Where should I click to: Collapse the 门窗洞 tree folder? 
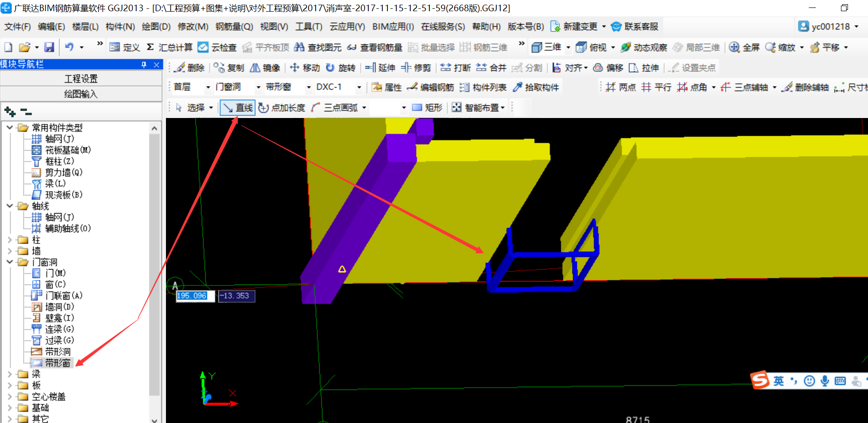click(x=10, y=262)
